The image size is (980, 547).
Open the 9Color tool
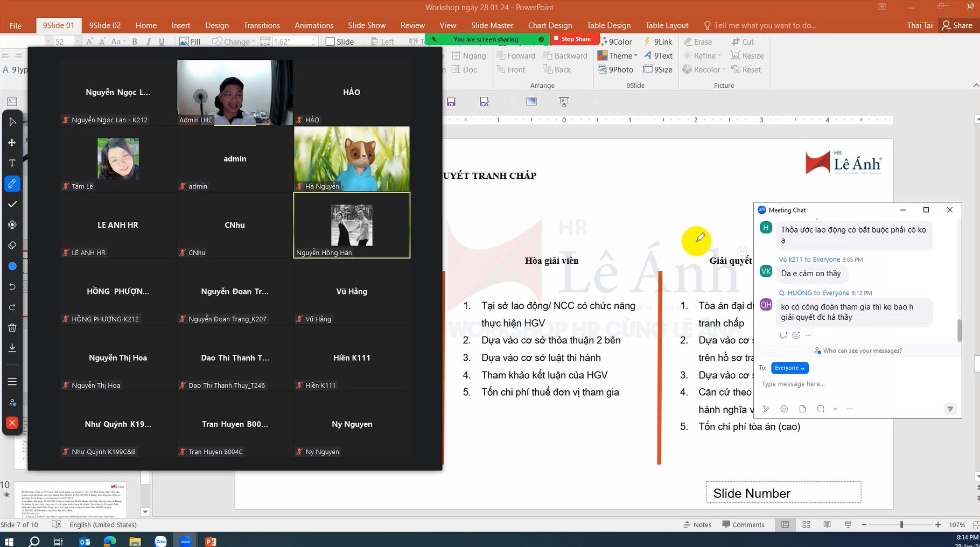615,41
